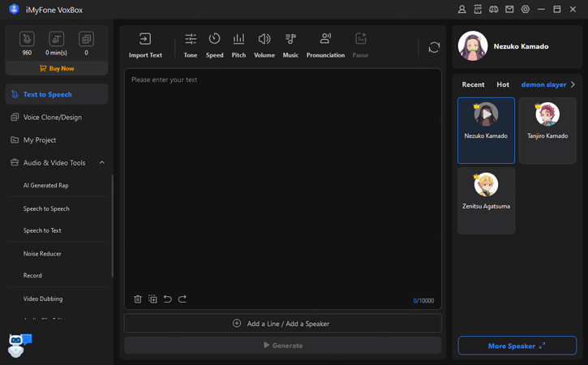The width and height of the screenshot is (588, 365).
Task: Switch to the Hot tab
Action: click(x=503, y=84)
